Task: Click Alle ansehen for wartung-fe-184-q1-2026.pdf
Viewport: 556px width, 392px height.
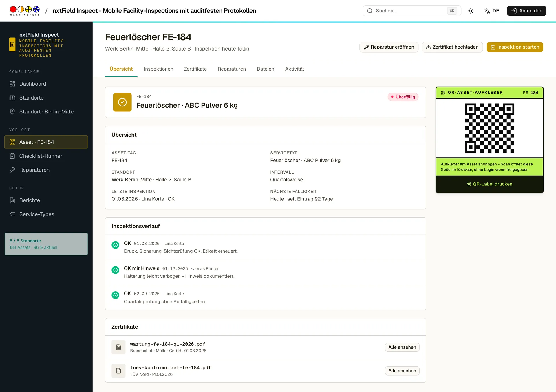Action: click(402, 347)
